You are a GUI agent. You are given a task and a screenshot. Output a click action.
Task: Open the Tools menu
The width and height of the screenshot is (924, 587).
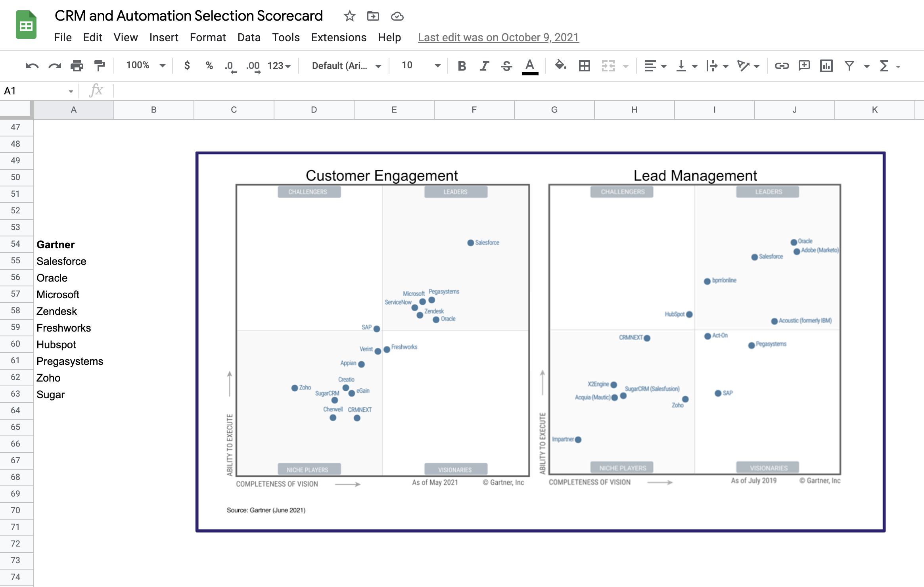286,38
